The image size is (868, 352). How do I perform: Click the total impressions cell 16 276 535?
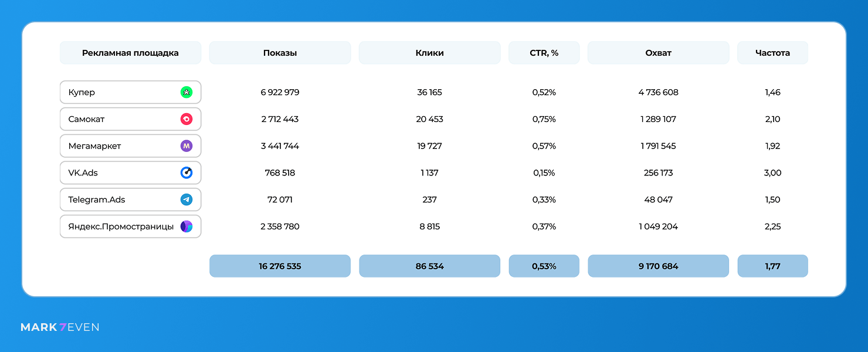(280, 266)
